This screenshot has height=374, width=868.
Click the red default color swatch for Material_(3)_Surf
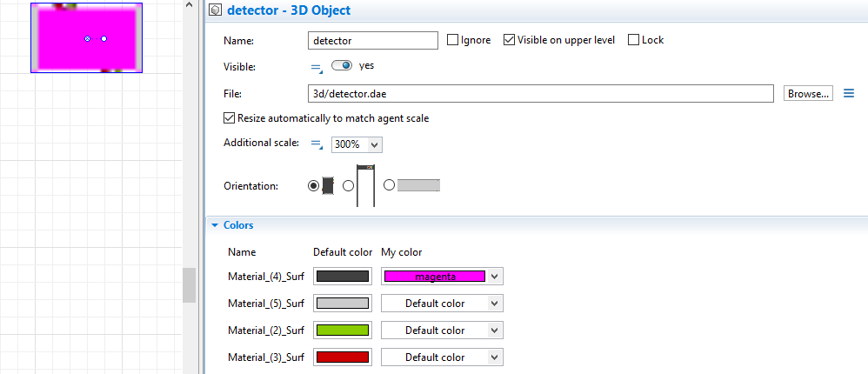pyautogui.click(x=343, y=357)
